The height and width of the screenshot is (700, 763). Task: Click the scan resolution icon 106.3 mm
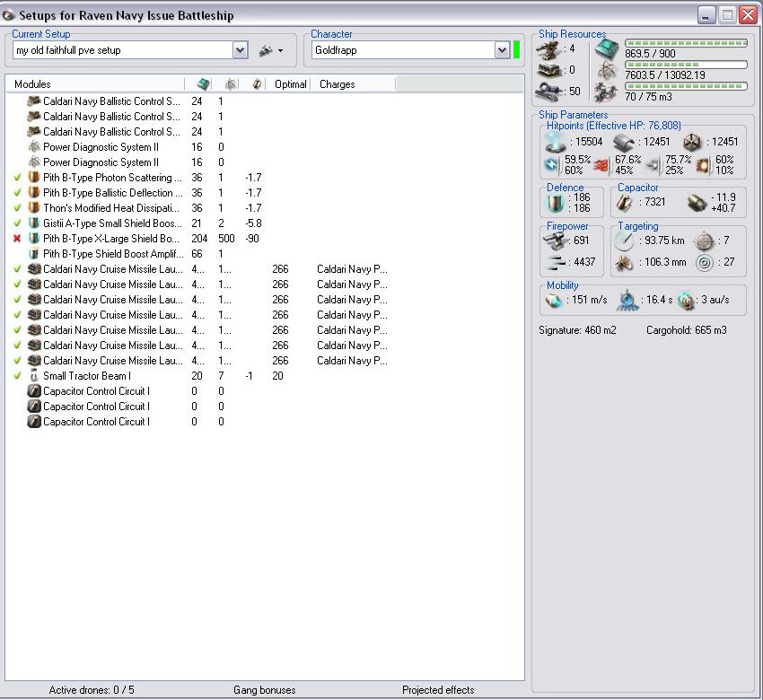[x=625, y=263]
